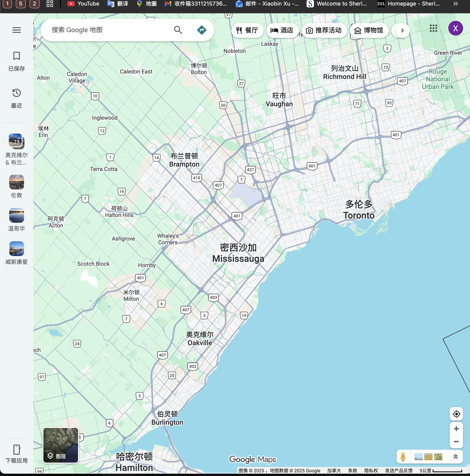The width and height of the screenshot is (470, 476).
Task: Filter by Restaurants (餐厅) chip
Action: [247, 30]
